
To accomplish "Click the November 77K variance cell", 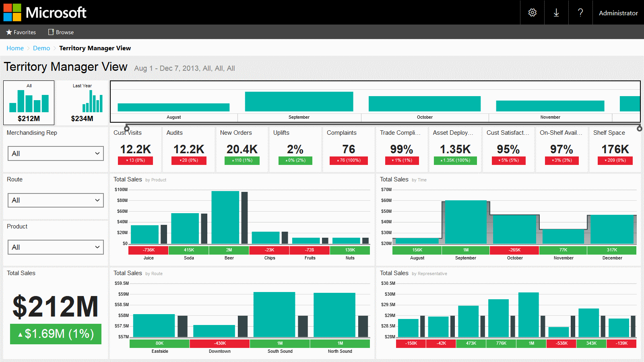I will click(x=563, y=250).
